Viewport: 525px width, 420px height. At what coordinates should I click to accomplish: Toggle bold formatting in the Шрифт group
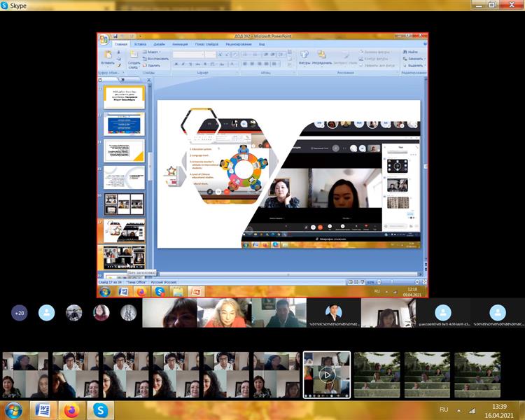tap(176, 64)
